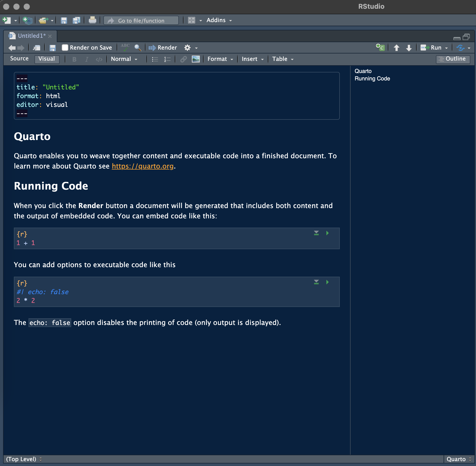Open the Addins dropdown
476x466 pixels.
(219, 20)
